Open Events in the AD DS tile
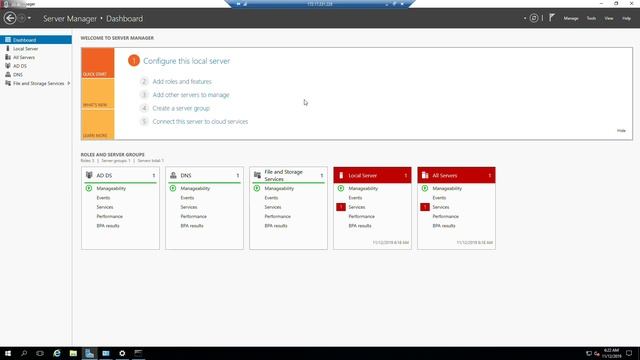Image resolution: width=640 pixels, height=360 pixels. (103, 198)
